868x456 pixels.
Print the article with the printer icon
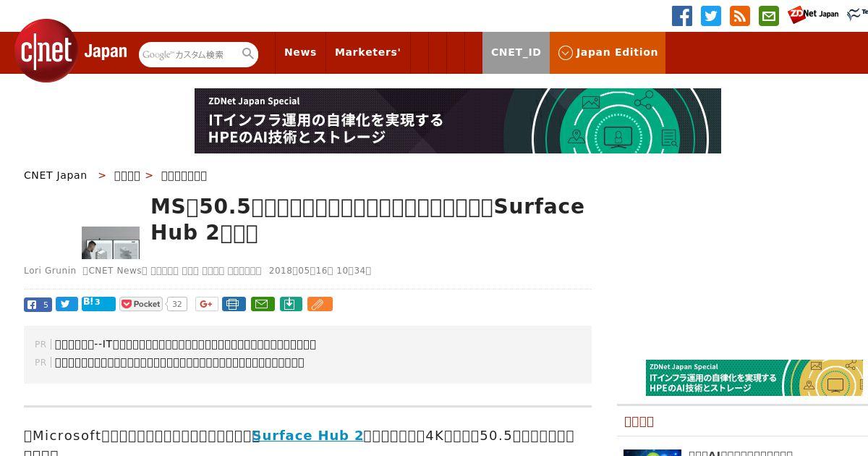pos(233,305)
